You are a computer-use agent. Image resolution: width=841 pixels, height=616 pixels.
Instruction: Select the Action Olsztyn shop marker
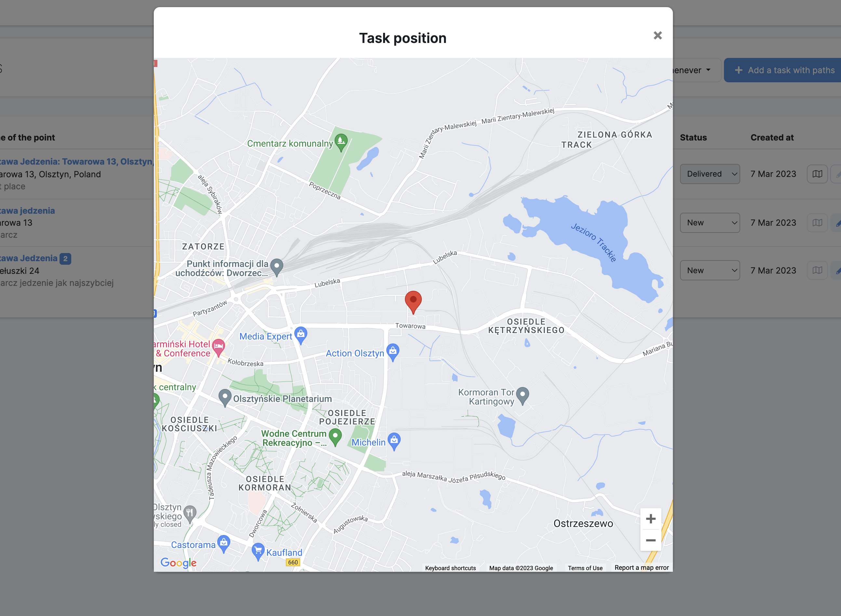[393, 352]
